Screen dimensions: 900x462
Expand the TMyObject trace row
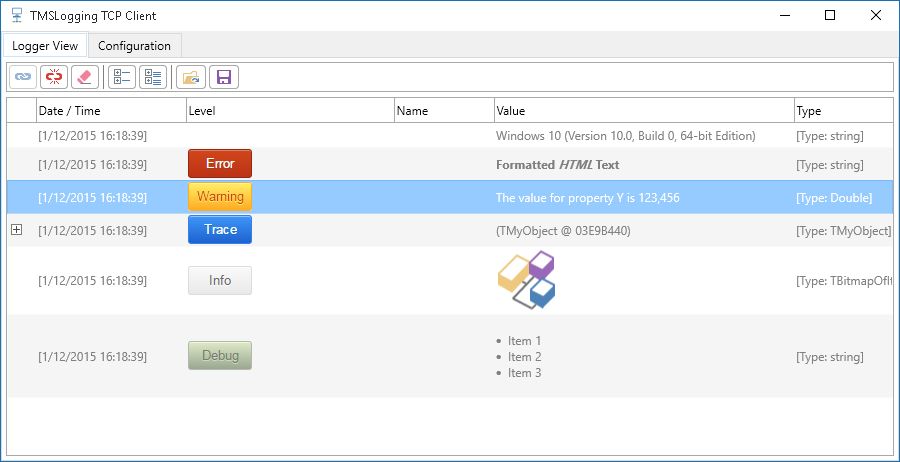click(x=16, y=230)
